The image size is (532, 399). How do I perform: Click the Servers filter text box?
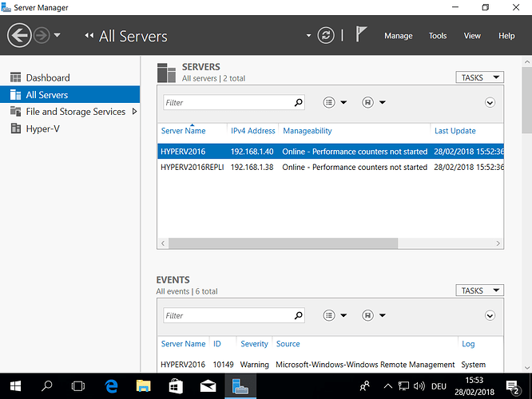tap(226, 103)
